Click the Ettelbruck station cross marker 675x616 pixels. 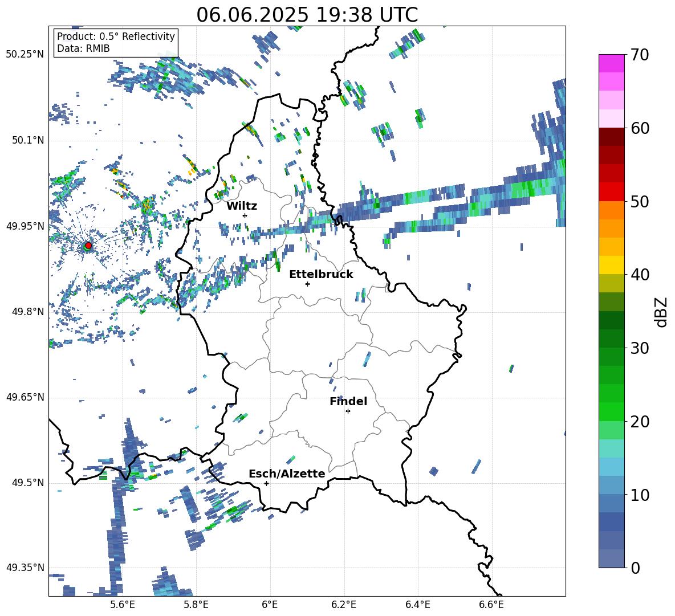[x=307, y=284]
